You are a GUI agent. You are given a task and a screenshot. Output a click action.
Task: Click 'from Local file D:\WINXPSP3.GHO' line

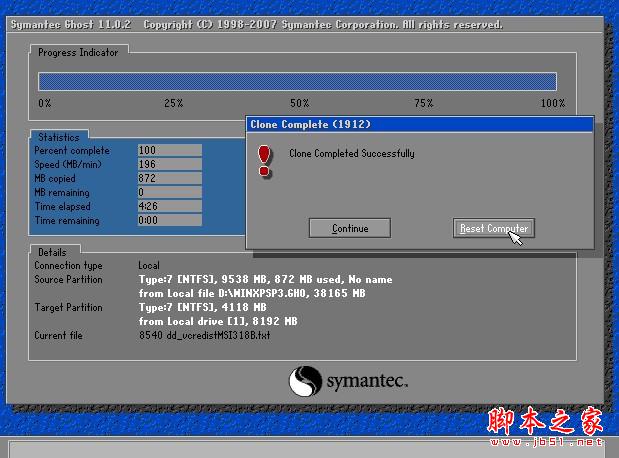[252, 293]
